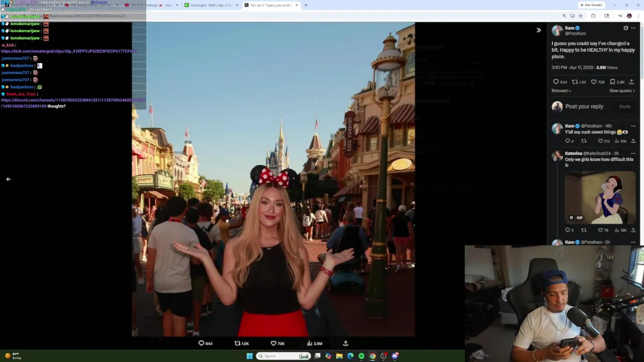Open the Snow White GIF thumbnail
644x362 pixels.
pyautogui.click(x=600, y=198)
